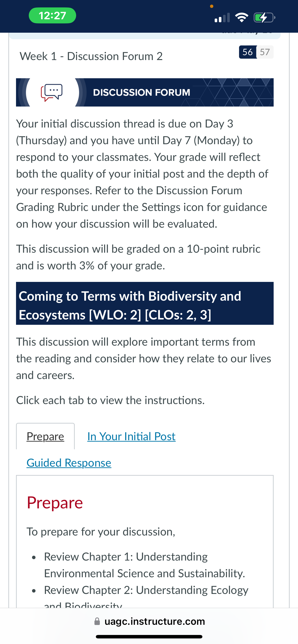298x644 pixels.
Task: Tap the red Prepare section heading
Action: click(55, 503)
